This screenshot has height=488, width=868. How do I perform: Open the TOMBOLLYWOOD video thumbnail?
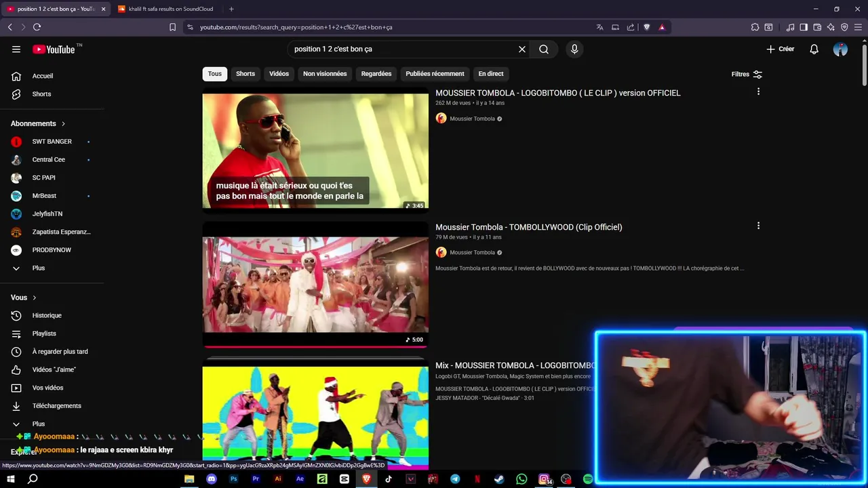pos(315,285)
